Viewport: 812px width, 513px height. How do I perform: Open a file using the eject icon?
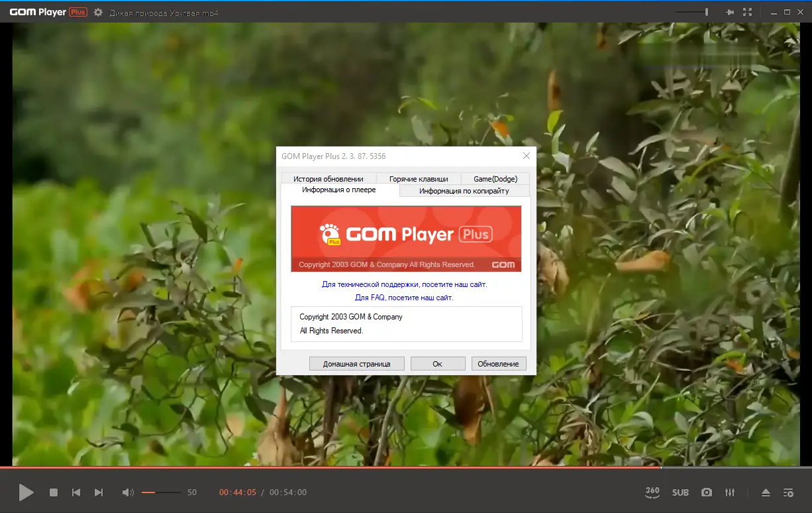click(x=766, y=492)
